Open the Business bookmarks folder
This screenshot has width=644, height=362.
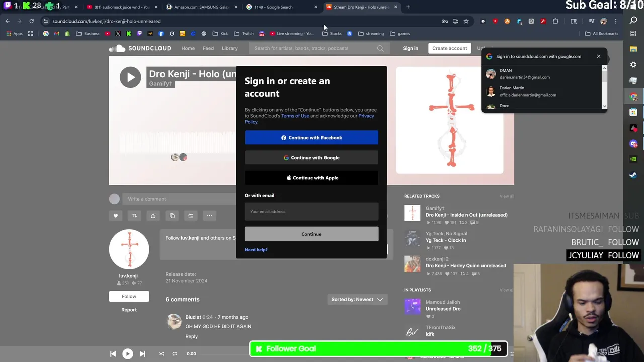[x=88, y=34]
